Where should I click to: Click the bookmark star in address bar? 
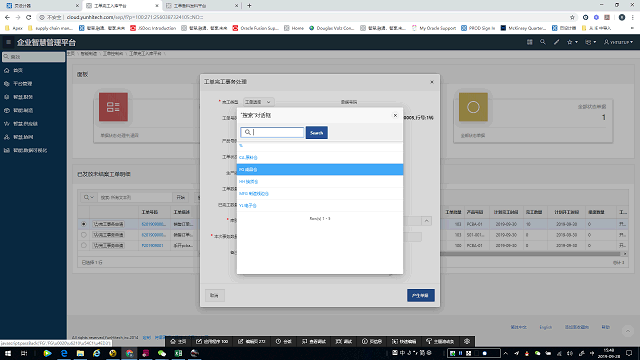click(572, 17)
